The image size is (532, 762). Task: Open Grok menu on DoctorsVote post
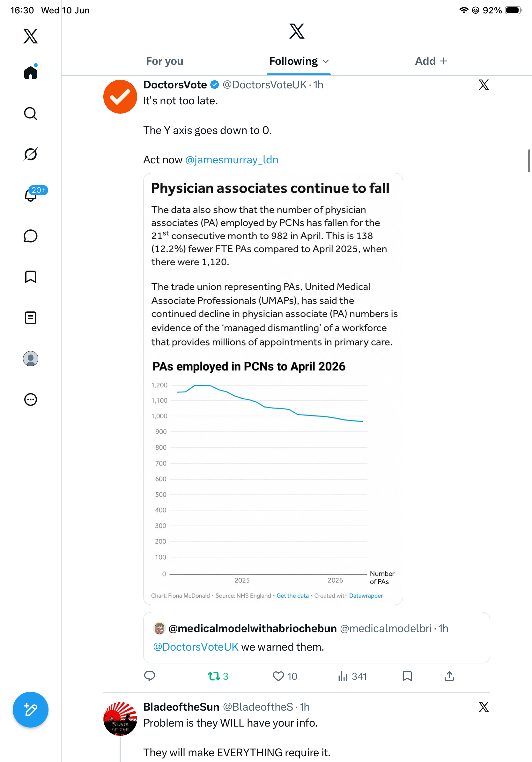484,85
